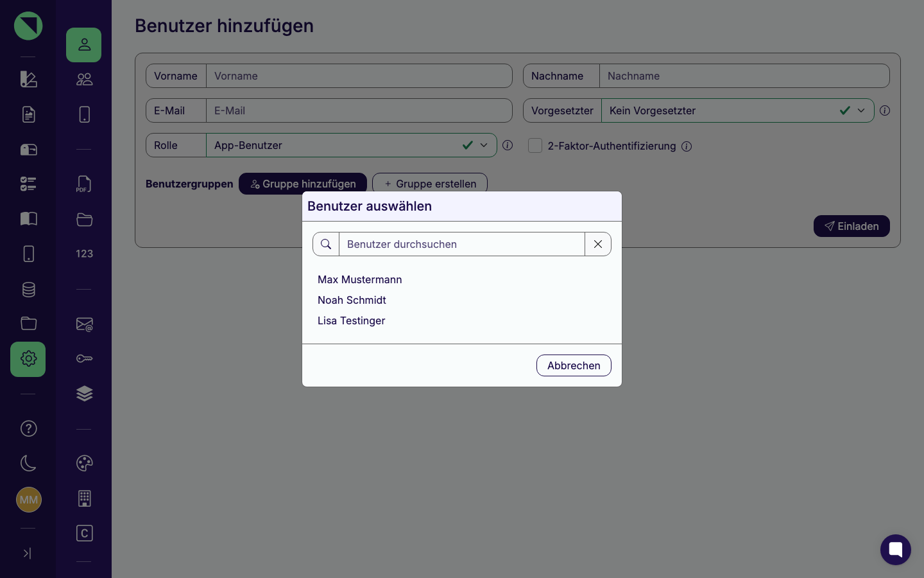Open the wallet card icon in main sidebar

click(28, 150)
